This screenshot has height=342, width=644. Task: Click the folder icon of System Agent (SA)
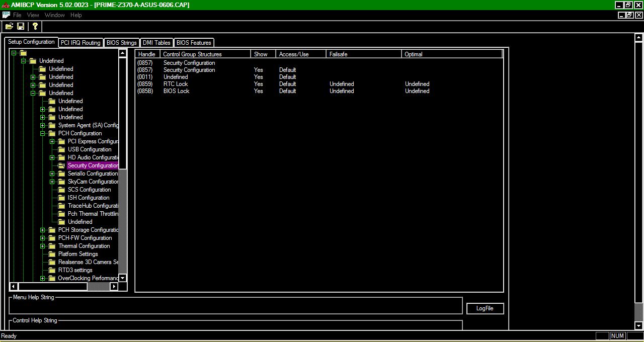52,125
